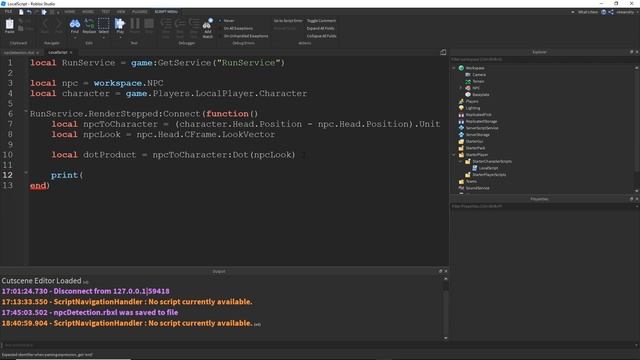Switch to the npcDetection.rbxl document tab
This screenshot has height=360, width=640.
19,53
